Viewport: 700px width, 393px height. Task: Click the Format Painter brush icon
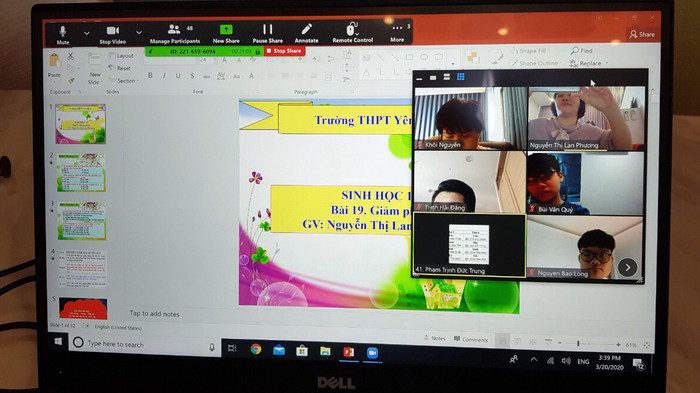(71, 81)
